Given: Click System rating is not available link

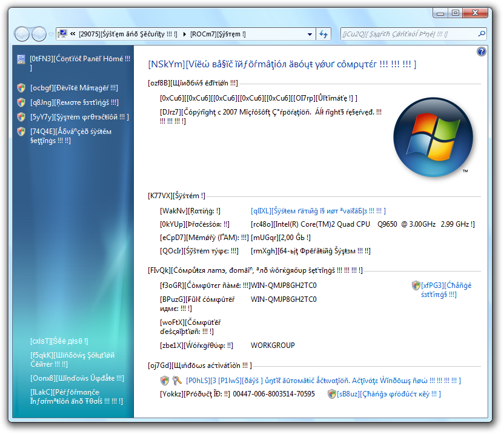Looking at the screenshot, I should (x=318, y=211).
